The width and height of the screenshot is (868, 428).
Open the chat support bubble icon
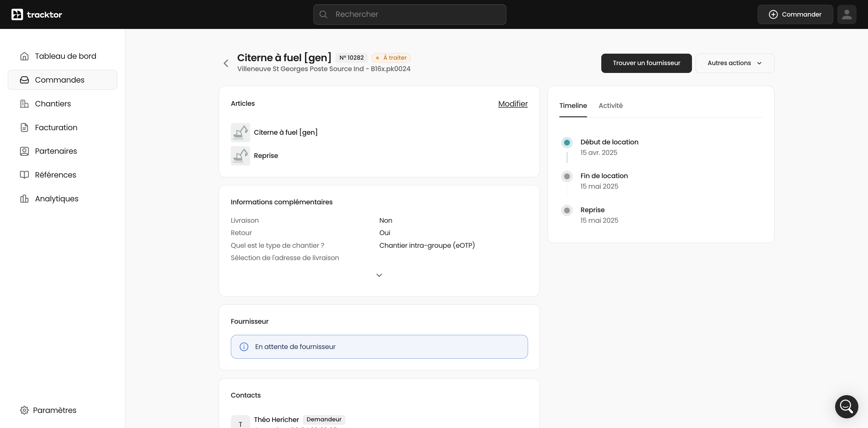pyautogui.click(x=846, y=406)
